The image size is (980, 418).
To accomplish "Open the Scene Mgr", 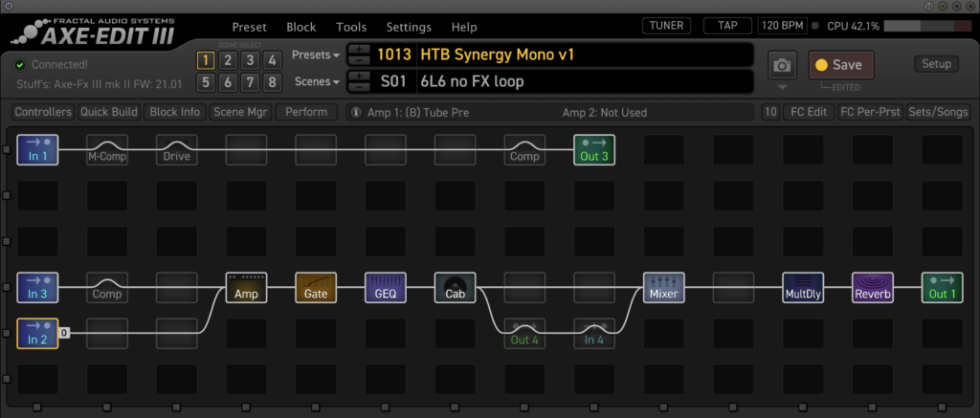I will [240, 113].
